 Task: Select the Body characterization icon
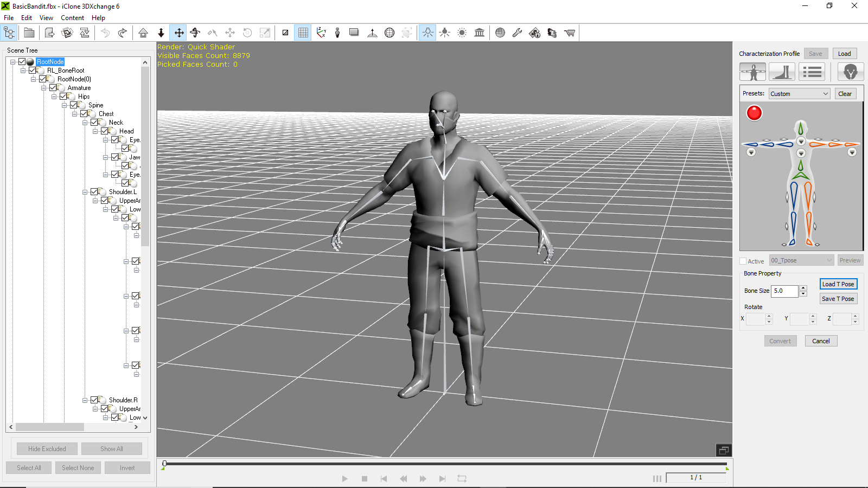coord(753,72)
